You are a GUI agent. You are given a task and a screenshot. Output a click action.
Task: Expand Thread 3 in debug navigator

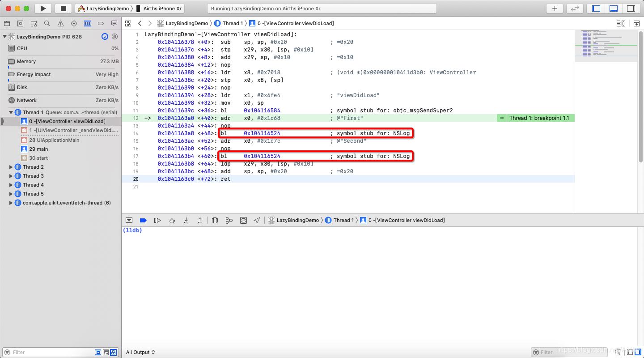[11, 176]
